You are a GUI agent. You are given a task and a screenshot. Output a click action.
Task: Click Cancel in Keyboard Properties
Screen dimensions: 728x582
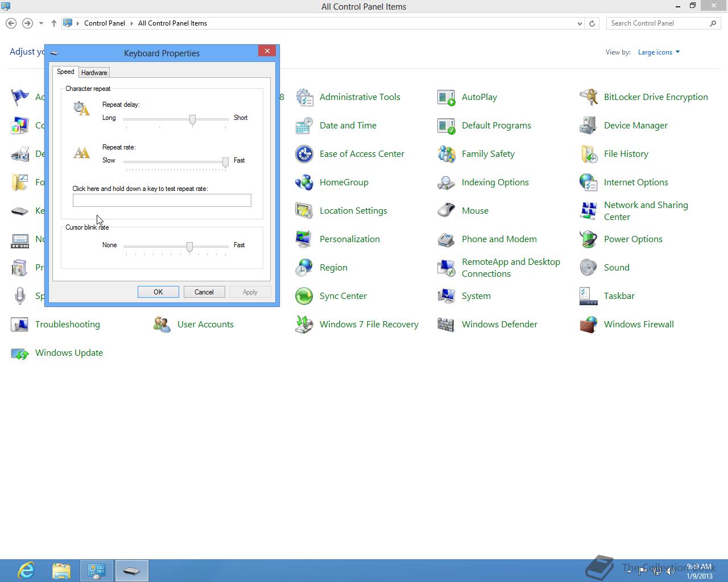tap(204, 292)
